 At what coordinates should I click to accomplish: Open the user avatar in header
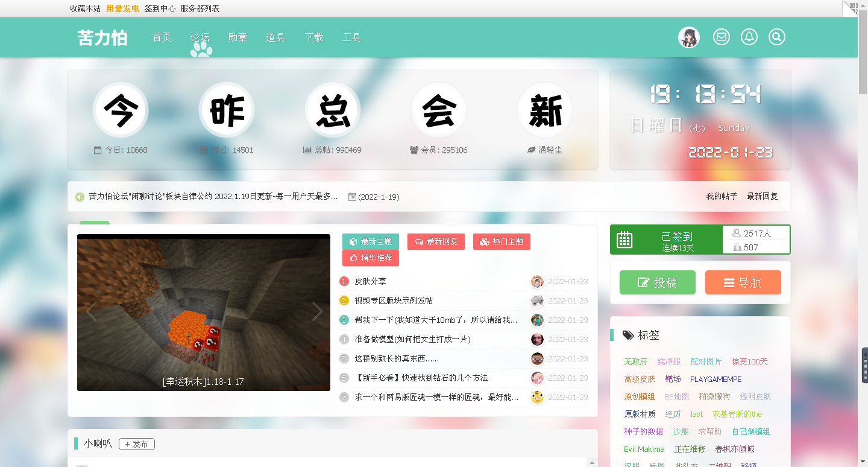tap(689, 37)
